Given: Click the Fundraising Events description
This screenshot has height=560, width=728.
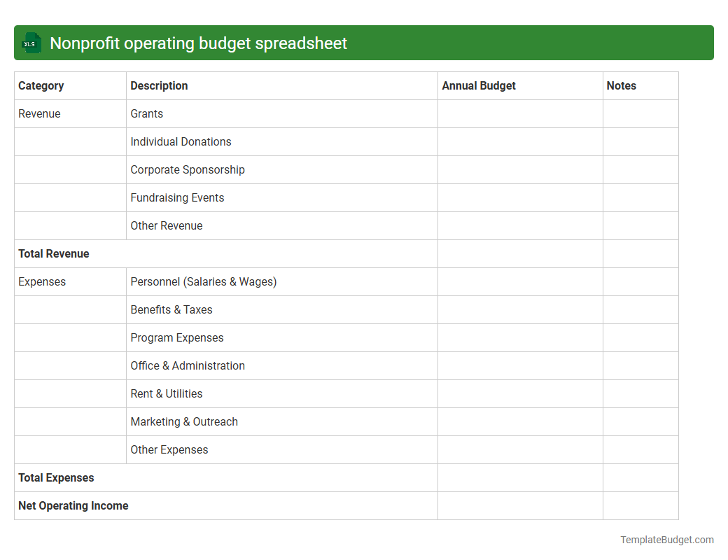Looking at the screenshot, I should point(177,197).
